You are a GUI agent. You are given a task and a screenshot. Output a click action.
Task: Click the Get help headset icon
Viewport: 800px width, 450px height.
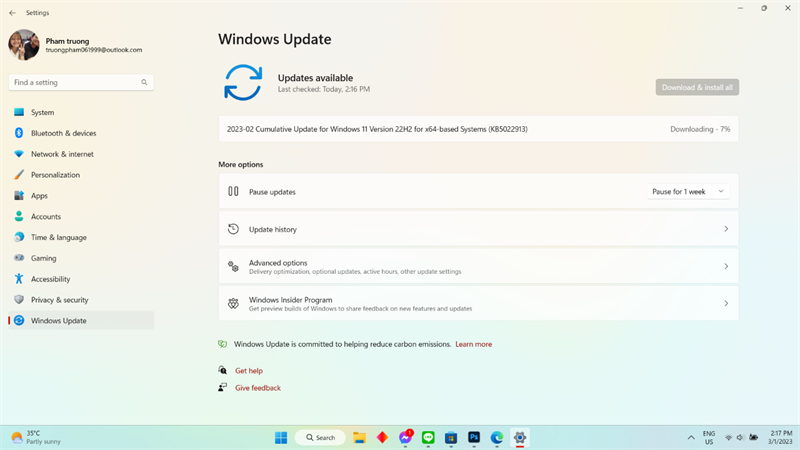[222, 370]
